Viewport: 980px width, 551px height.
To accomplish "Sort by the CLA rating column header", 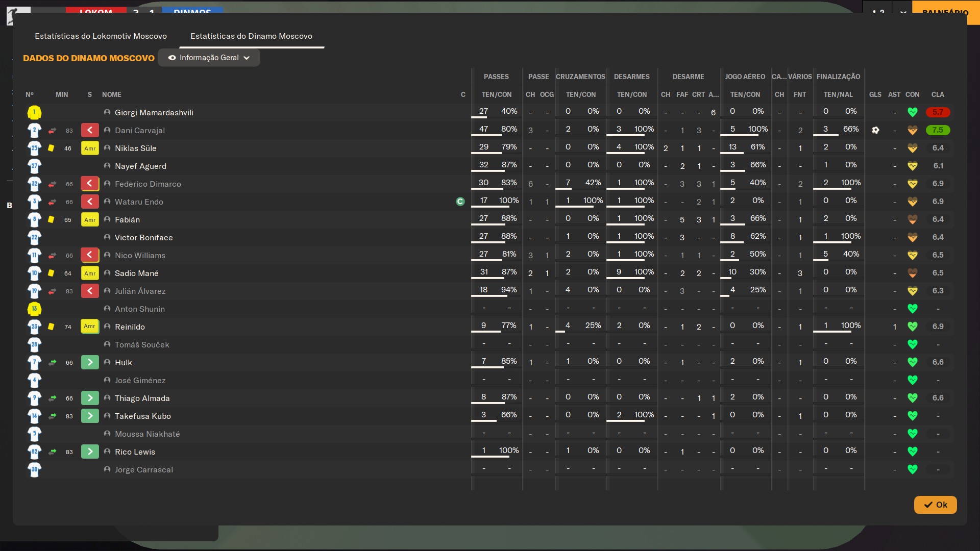I will point(938,94).
